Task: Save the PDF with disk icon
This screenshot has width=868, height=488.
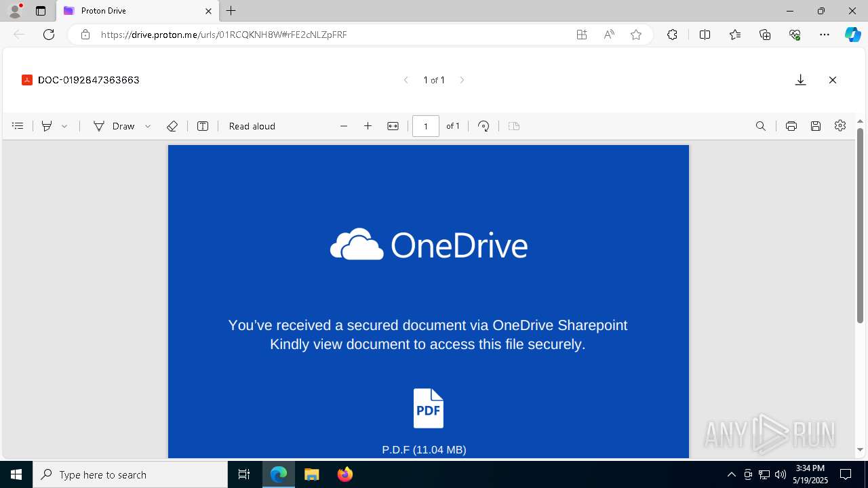Action: pyautogui.click(x=816, y=126)
